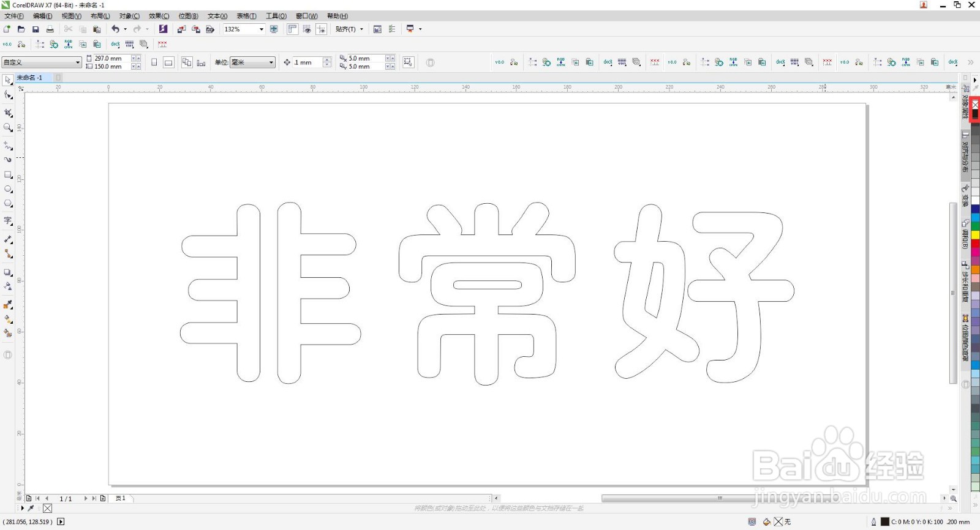Select the Shape edit tool
This screenshot has height=530, width=980.
(8, 95)
